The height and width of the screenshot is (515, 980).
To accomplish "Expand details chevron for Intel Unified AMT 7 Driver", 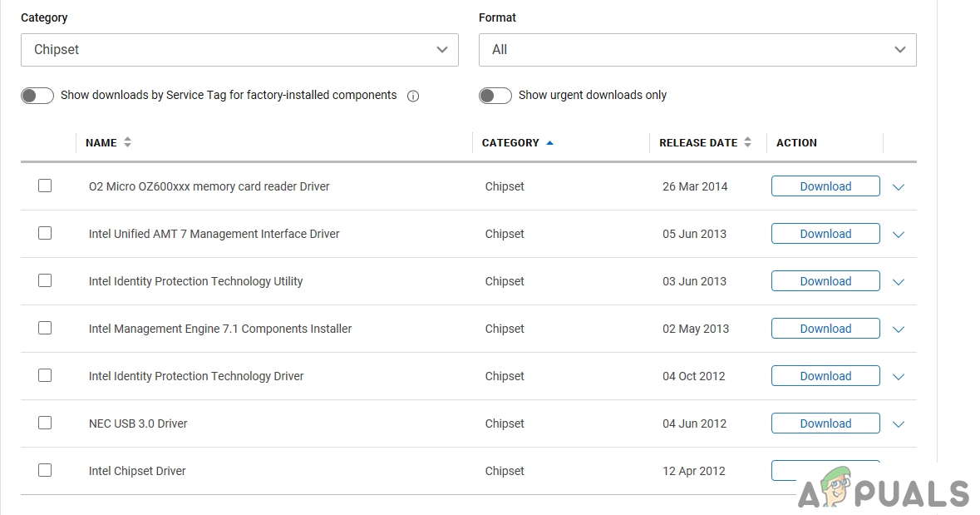I will (898, 235).
